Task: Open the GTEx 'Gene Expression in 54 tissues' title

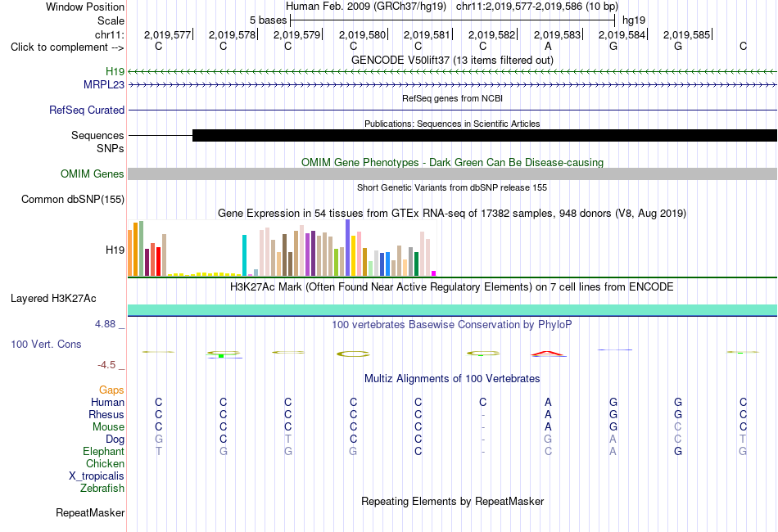Action: [452, 213]
